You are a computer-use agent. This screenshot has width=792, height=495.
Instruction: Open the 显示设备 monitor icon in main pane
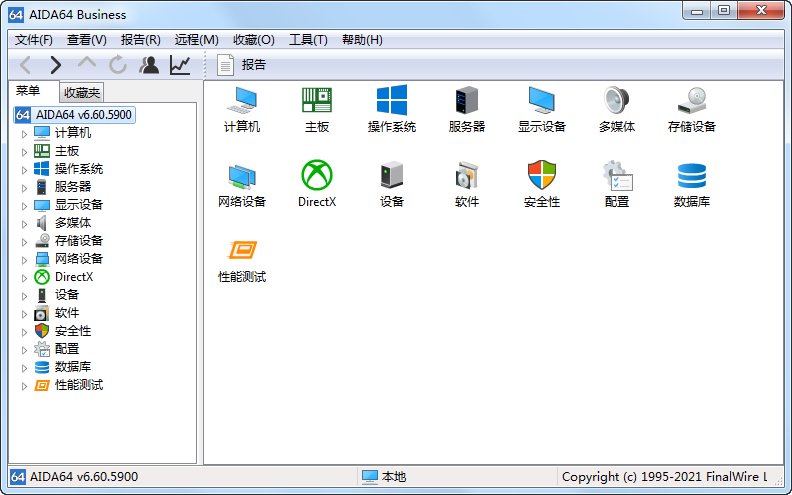coord(541,109)
